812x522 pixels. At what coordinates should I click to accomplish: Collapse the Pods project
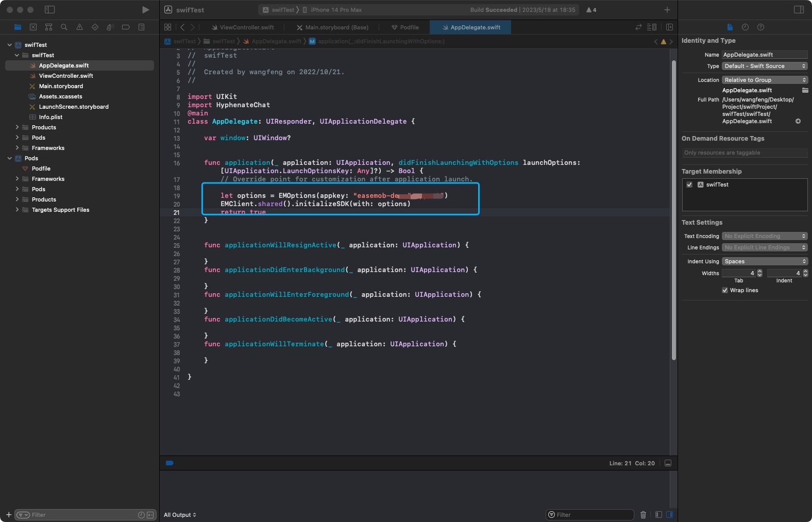(10, 158)
